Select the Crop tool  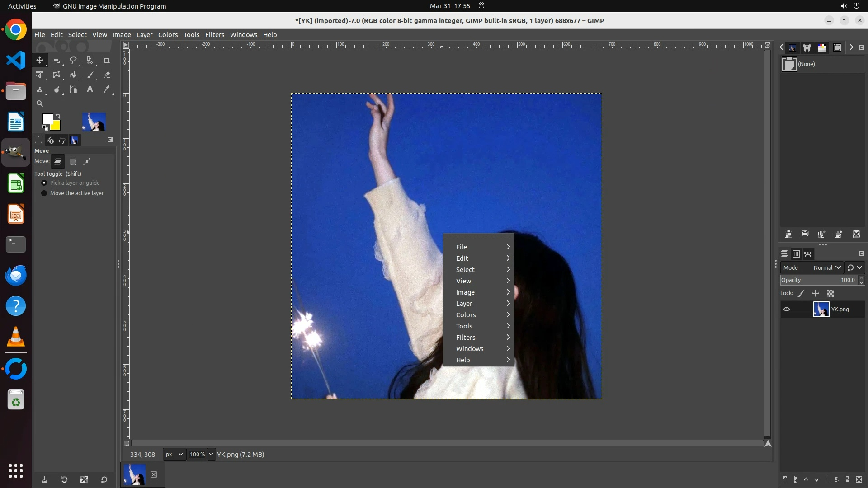pyautogui.click(x=107, y=60)
